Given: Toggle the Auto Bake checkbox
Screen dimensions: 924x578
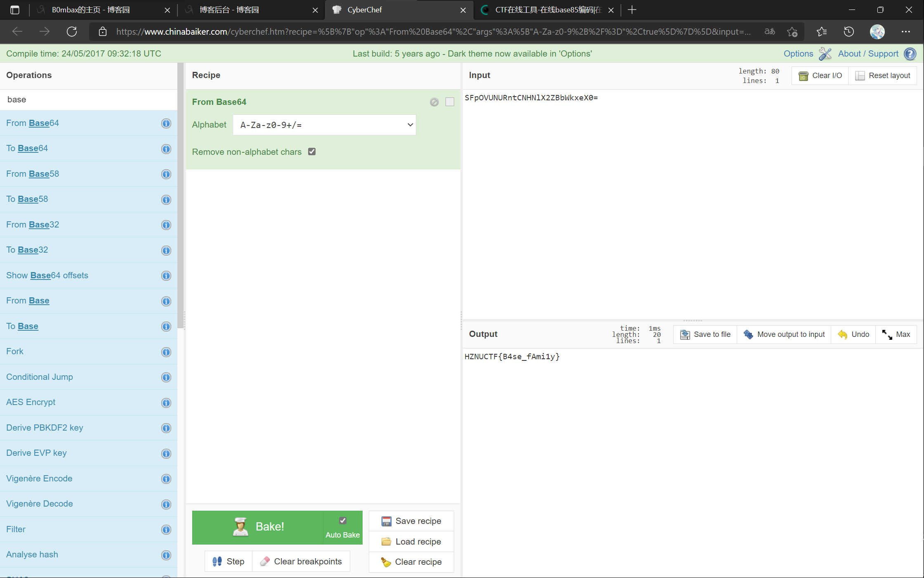Looking at the screenshot, I should pyautogui.click(x=342, y=521).
